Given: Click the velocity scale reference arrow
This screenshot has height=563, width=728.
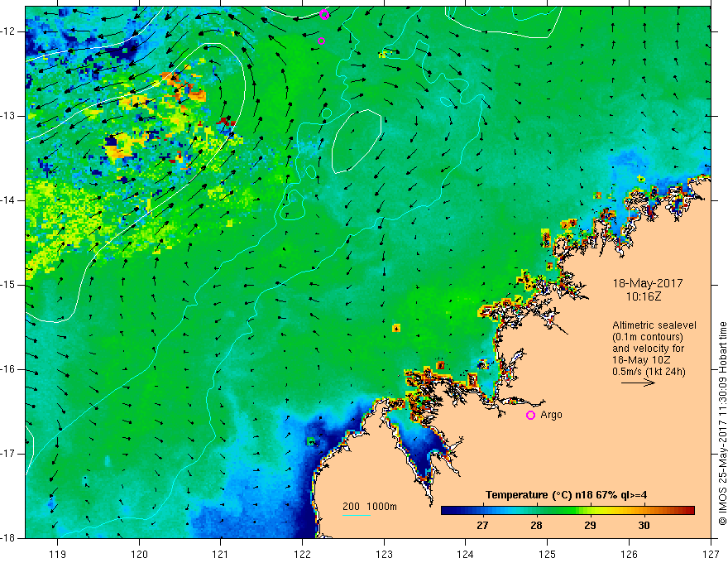Looking at the screenshot, I should point(638,383).
